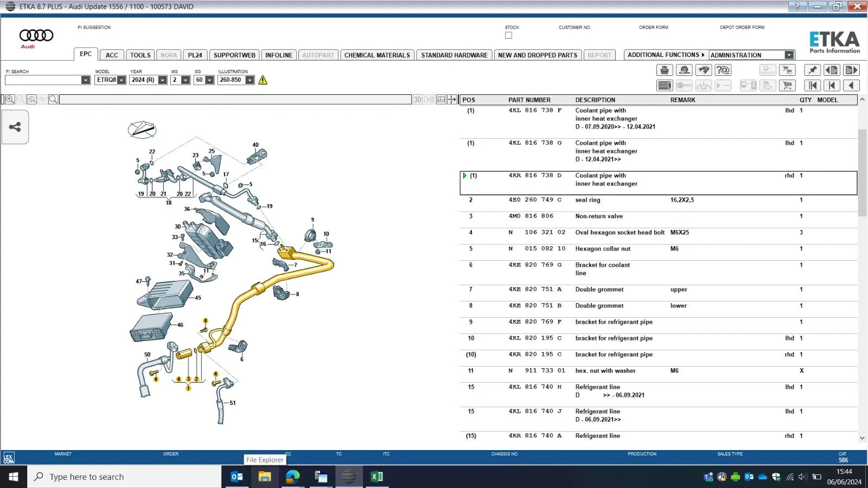Click the split-window layout icon above illustration
The height and width of the screenshot is (488, 868).
click(x=441, y=100)
